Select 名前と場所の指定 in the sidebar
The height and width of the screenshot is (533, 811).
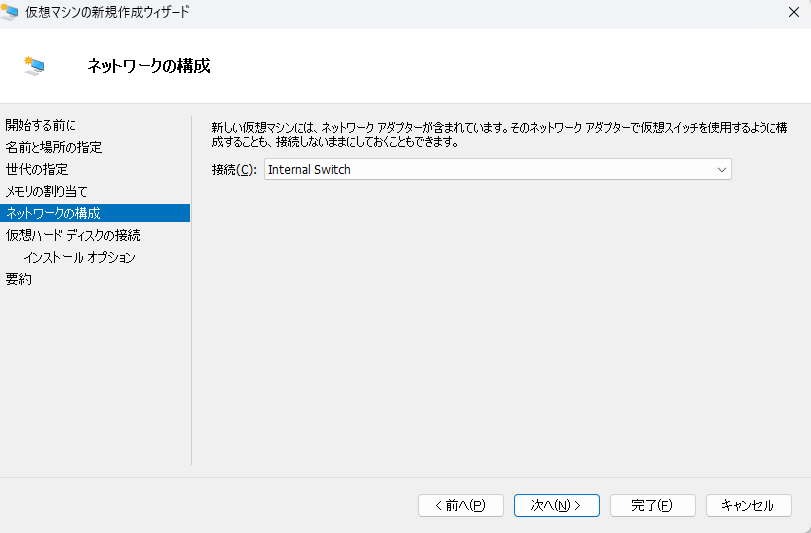click(54, 147)
